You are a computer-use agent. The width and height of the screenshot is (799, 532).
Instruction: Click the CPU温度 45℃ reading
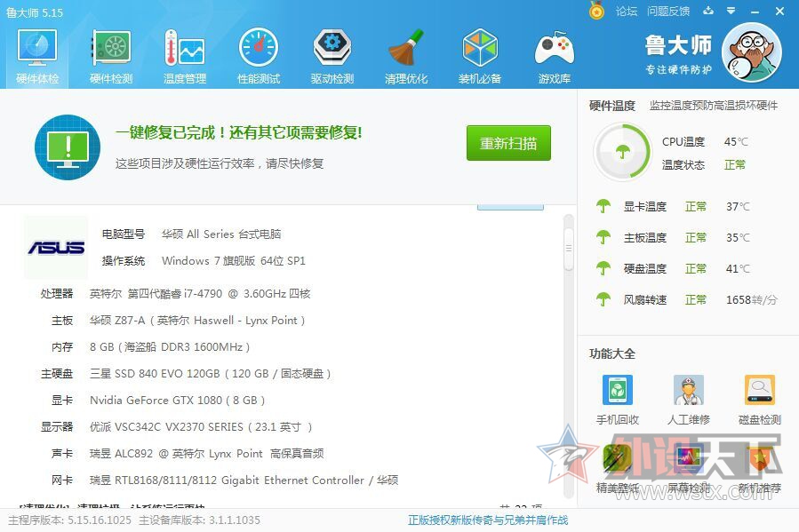pyautogui.click(x=736, y=141)
